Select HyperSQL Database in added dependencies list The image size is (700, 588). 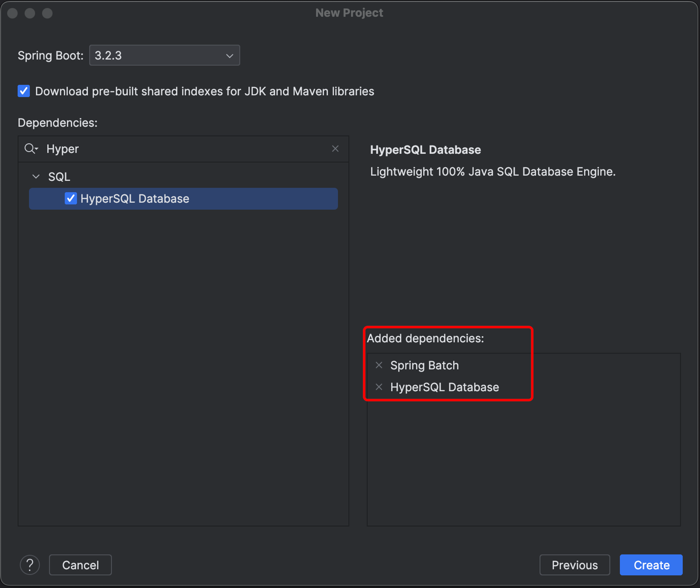click(x=444, y=387)
